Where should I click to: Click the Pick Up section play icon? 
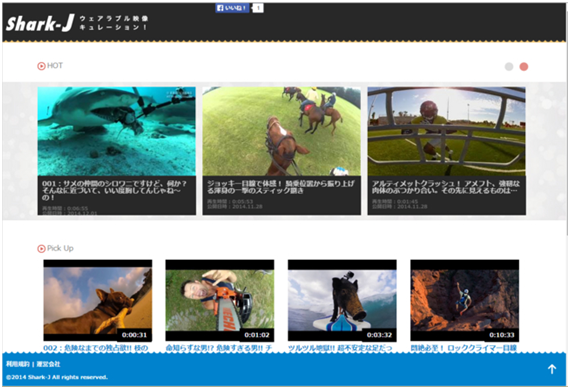(x=41, y=248)
